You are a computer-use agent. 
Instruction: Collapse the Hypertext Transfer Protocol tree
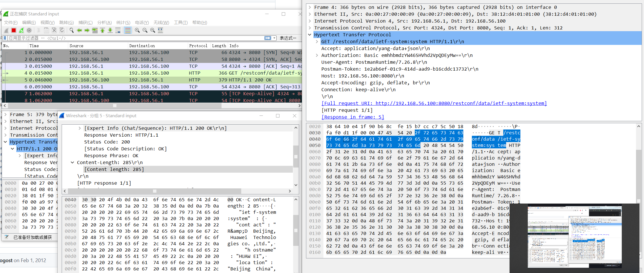pyautogui.click(x=310, y=35)
